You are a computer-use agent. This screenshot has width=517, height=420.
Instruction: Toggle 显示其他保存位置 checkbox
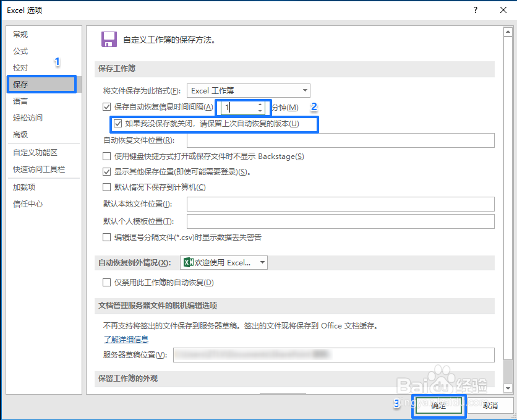coord(106,172)
